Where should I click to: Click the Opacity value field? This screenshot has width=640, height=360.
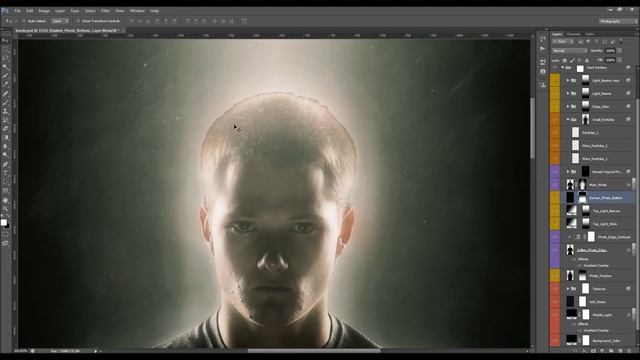coord(610,51)
